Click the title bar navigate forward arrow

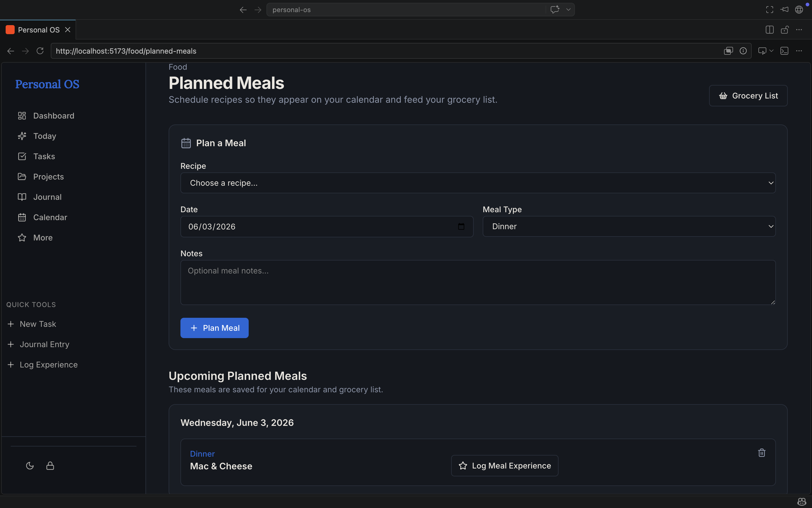[258, 10]
